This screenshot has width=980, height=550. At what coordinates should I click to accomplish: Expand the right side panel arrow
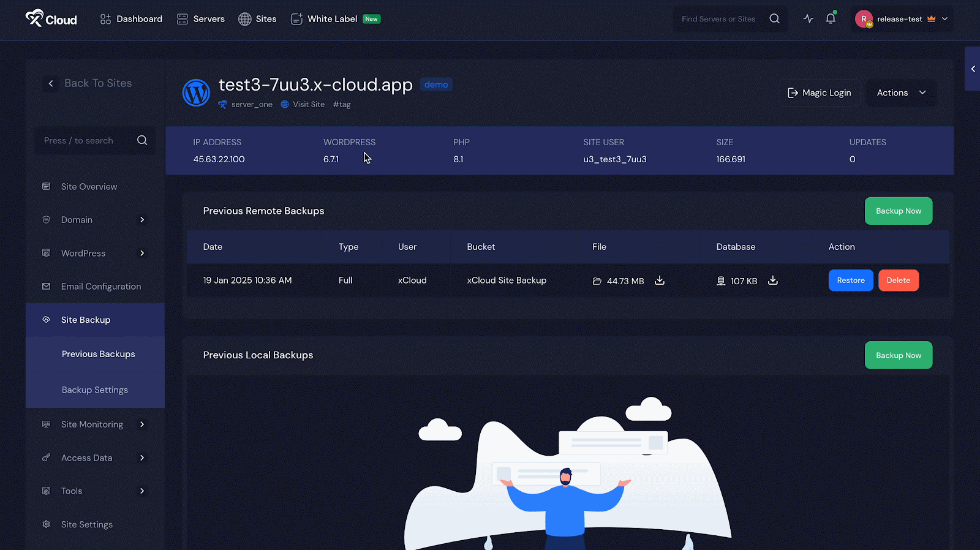click(x=973, y=69)
